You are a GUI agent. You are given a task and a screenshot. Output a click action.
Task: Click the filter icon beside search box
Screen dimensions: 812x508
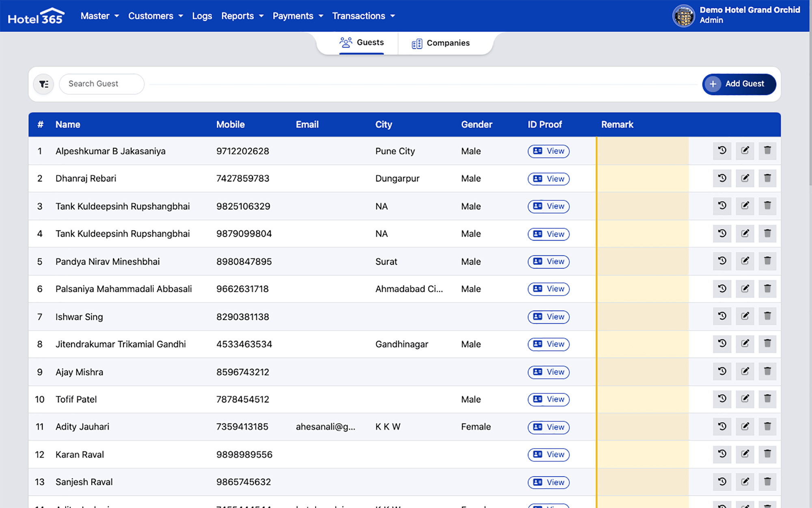click(43, 84)
